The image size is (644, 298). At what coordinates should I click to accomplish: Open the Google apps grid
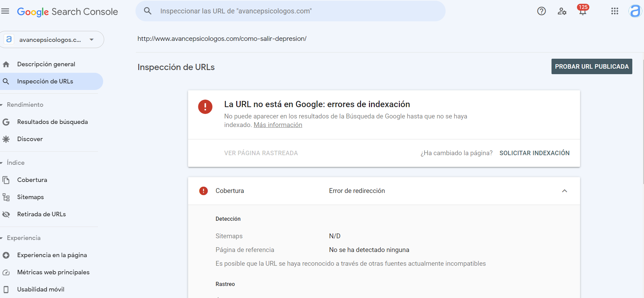(x=615, y=11)
